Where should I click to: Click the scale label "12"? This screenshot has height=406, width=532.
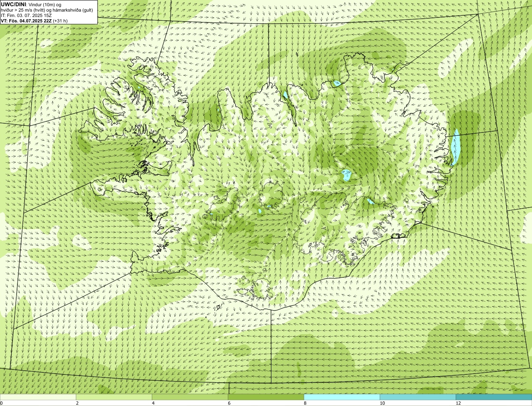point(458,403)
